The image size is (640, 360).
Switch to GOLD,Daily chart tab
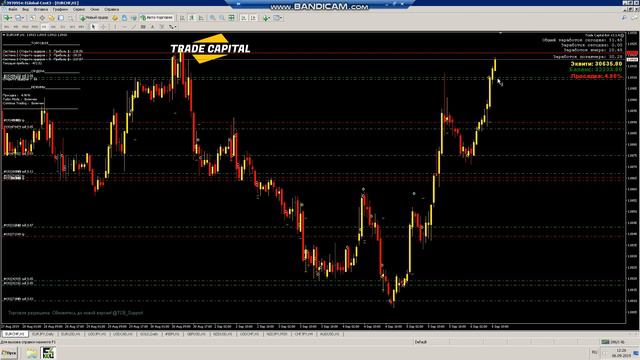(x=149, y=334)
